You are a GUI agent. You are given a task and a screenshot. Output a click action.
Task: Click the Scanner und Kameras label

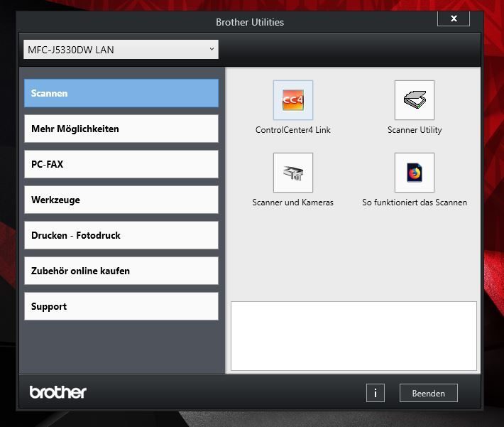point(293,202)
